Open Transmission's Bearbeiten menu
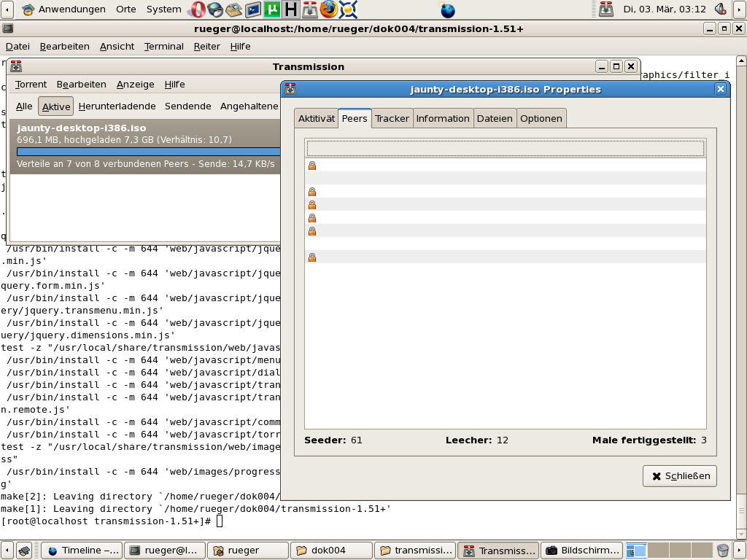 point(81,85)
